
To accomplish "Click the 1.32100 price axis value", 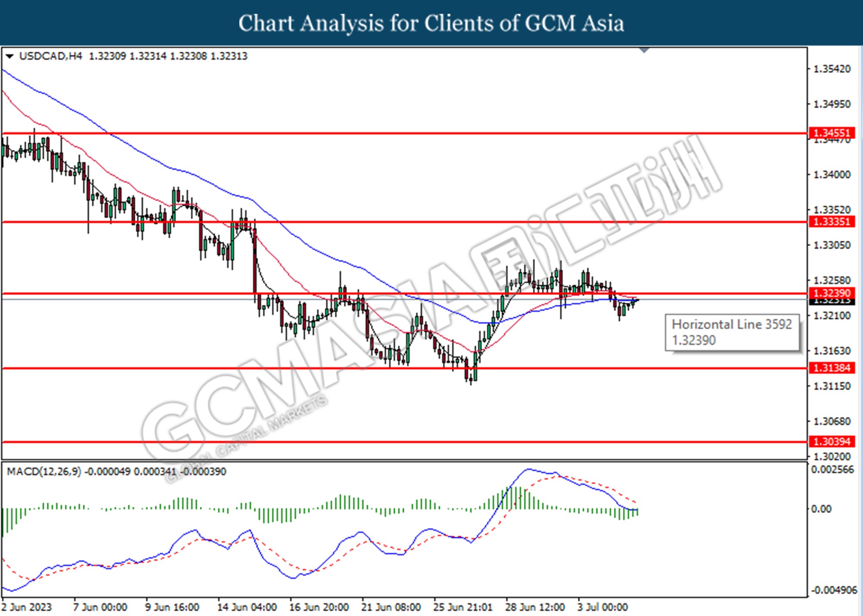I will pyautogui.click(x=832, y=316).
